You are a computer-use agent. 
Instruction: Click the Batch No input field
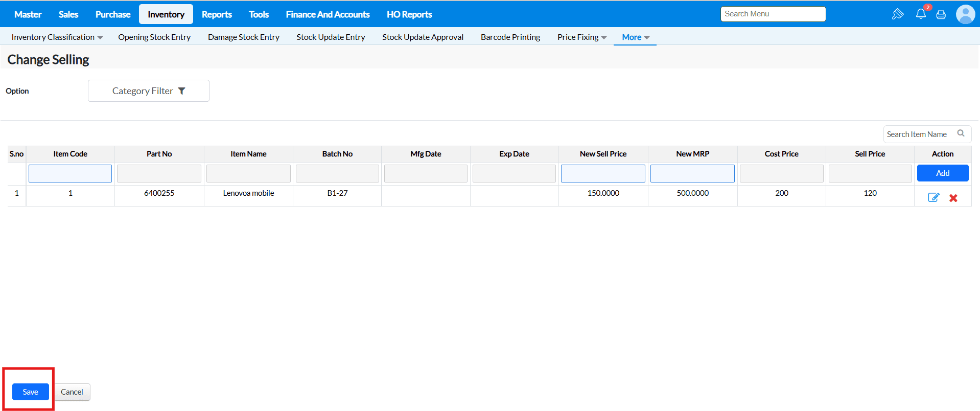pyautogui.click(x=337, y=173)
